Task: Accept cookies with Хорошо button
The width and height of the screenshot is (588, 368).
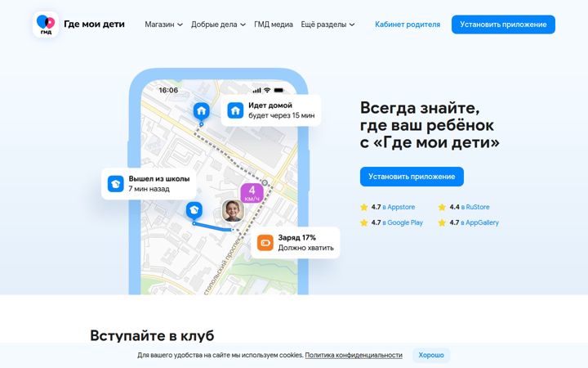Action: 431,355
